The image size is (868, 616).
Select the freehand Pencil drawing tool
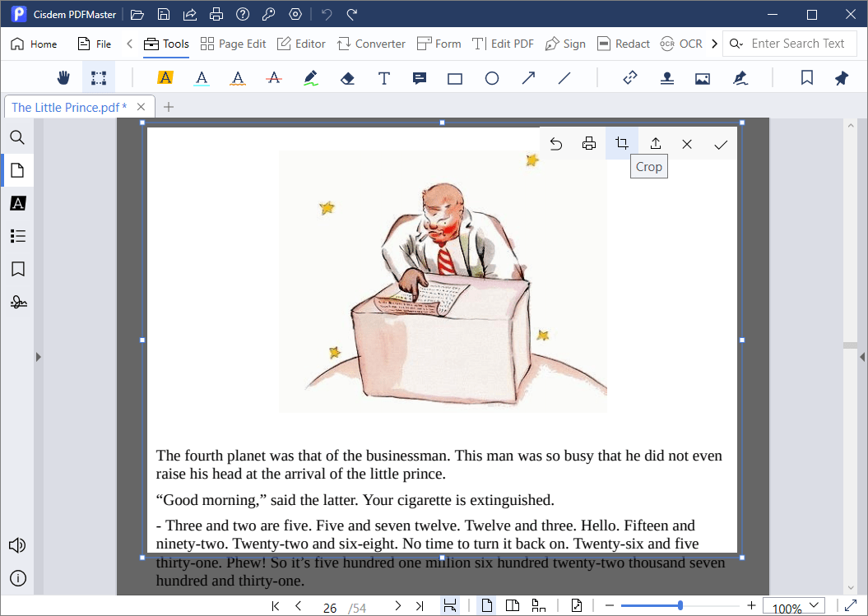click(x=310, y=77)
